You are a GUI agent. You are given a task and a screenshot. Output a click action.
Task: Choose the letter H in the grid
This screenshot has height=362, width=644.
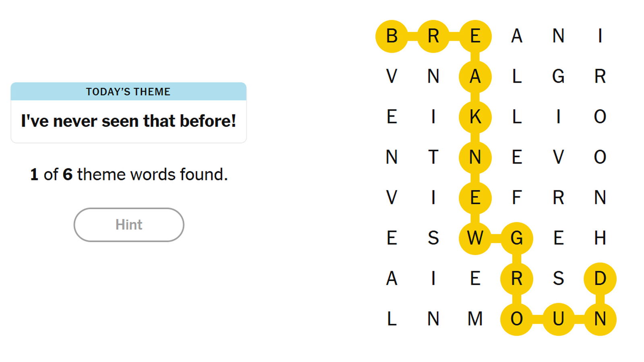(x=600, y=238)
